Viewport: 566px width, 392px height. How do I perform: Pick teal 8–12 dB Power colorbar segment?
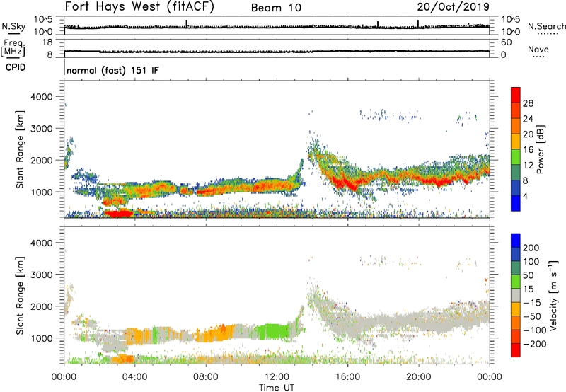point(516,173)
